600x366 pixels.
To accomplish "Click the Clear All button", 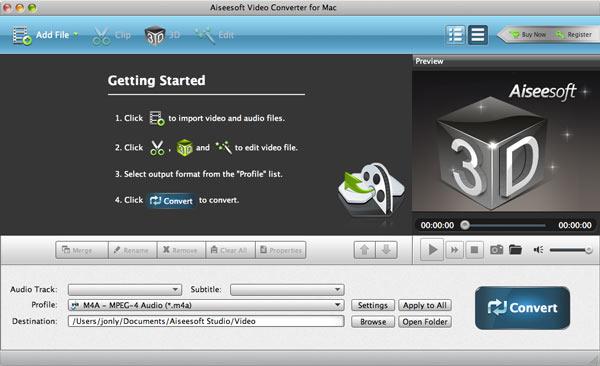I will pos(230,250).
